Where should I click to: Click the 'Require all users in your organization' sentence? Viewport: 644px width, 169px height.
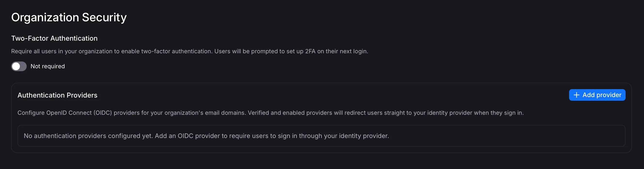[x=112, y=51]
